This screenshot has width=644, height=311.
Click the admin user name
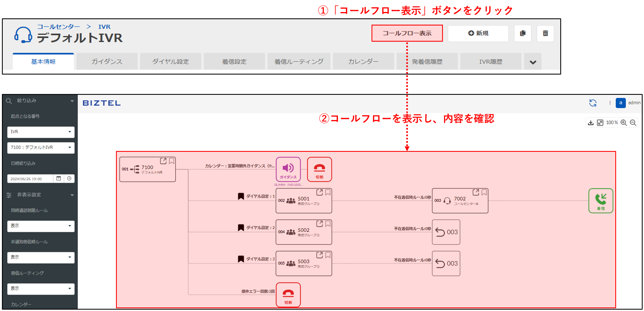click(x=634, y=103)
